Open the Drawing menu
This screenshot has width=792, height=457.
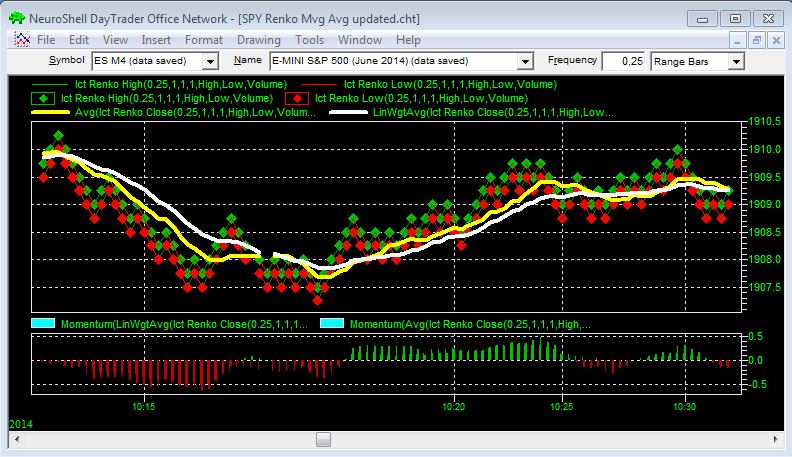click(x=259, y=40)
